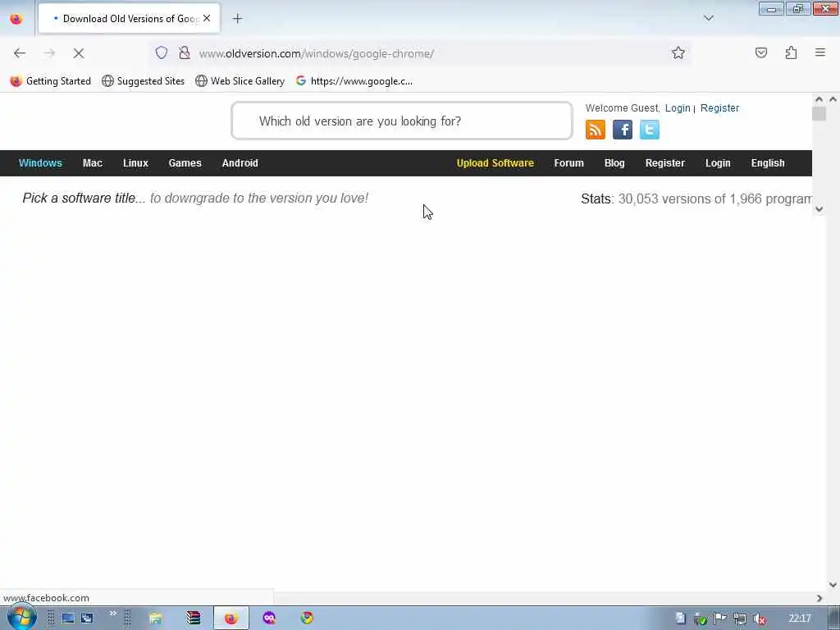Screen dimensions: 840x630
Task: Select the Windows nav item
Action: [40, 163]
